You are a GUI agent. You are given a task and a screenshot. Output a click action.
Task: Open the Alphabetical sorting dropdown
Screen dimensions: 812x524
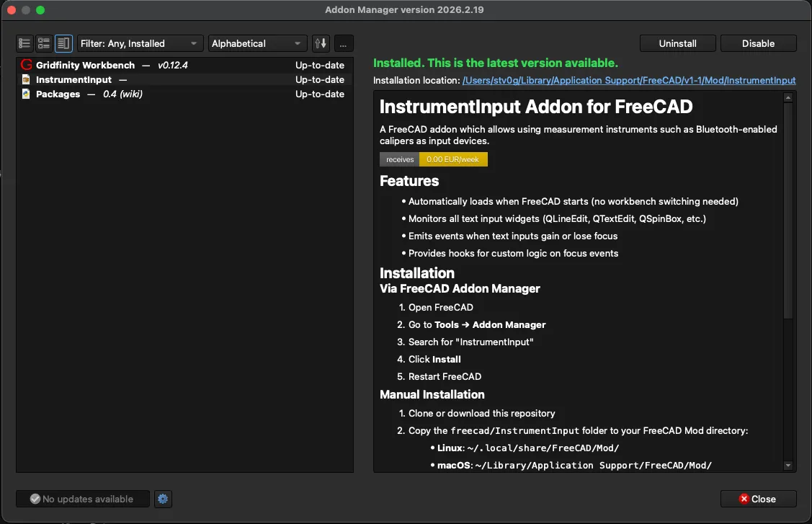click(257, 43)
